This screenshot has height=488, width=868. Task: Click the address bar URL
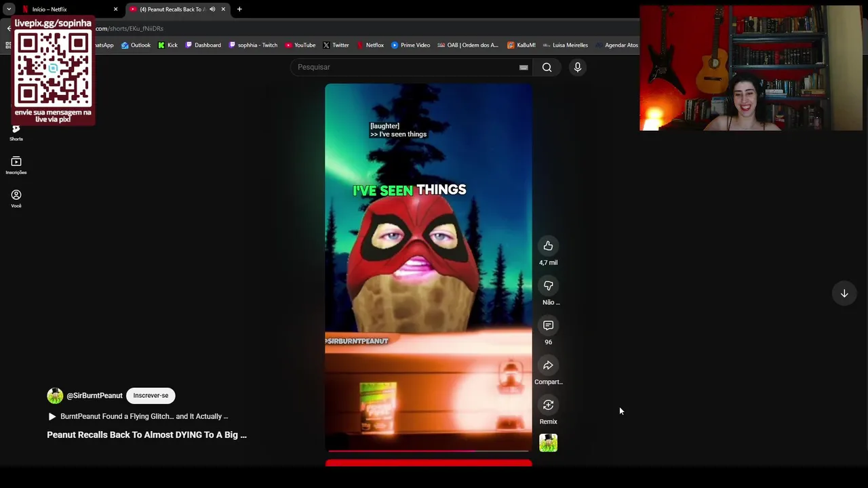click(129, 28)
